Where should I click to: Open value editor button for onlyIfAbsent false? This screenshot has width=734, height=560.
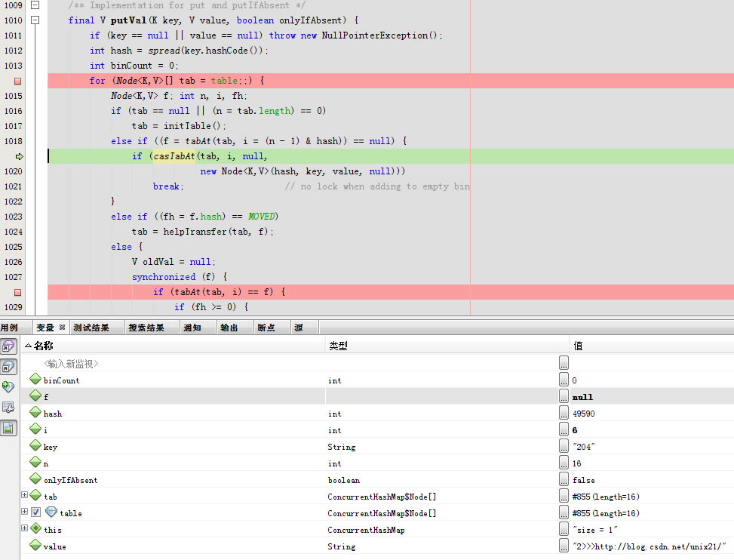point(564,479)
